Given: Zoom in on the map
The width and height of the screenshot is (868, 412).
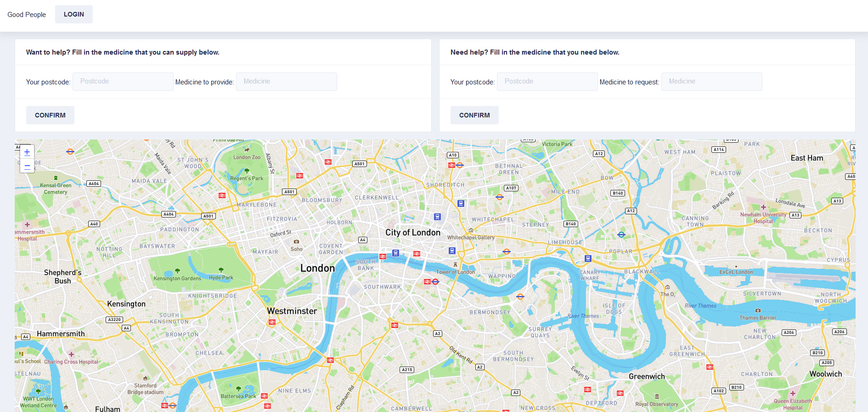Looking at the screenshot, I should click(27, 152).
